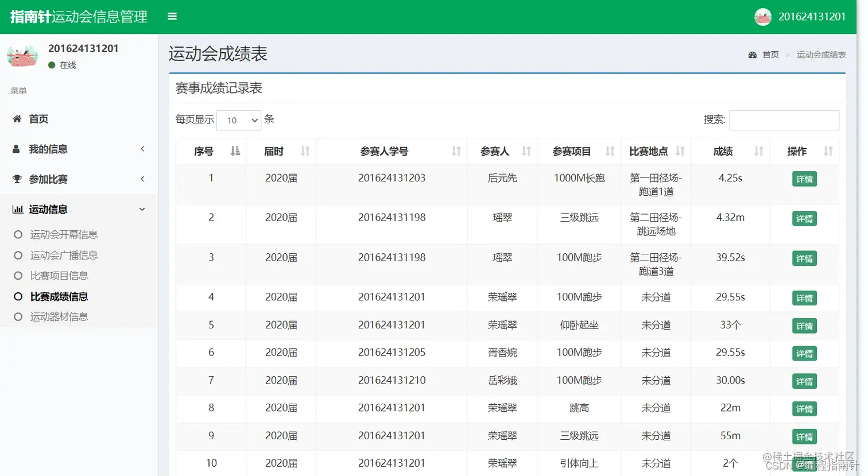This screenshot has width=868, height=476.
Task: Expand 参加比赛 menu chevron
Action: (142, 179)
